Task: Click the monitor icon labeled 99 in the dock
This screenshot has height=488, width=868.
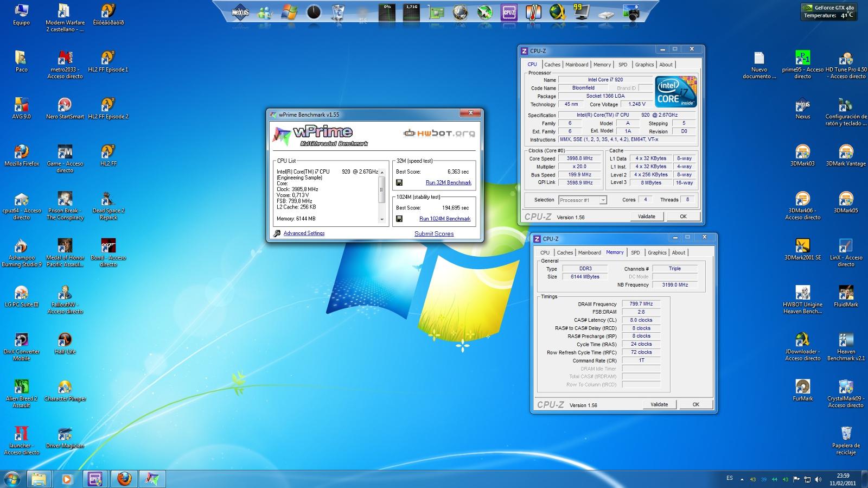Action: [582, 12]
